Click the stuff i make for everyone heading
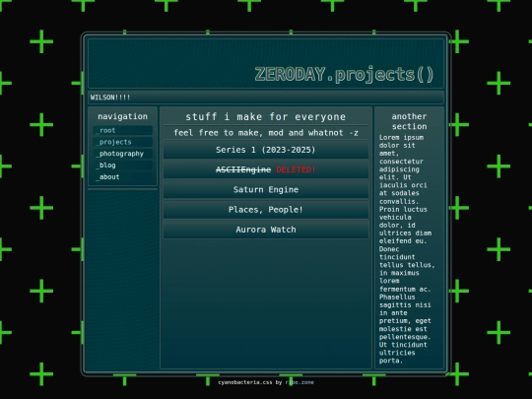This screenshot has height=399, width=532. pos(266,116)
